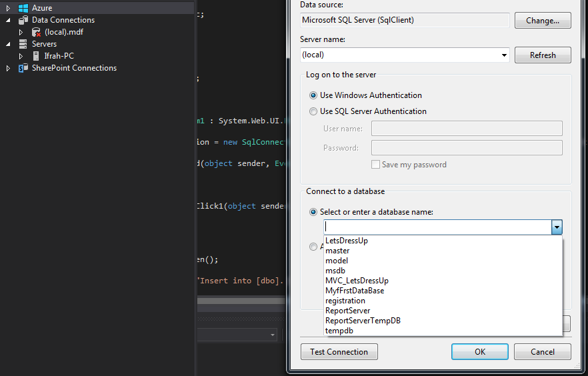Choose ReportServer from the database list
Screen dimensions: 588x376
[443, 311]
